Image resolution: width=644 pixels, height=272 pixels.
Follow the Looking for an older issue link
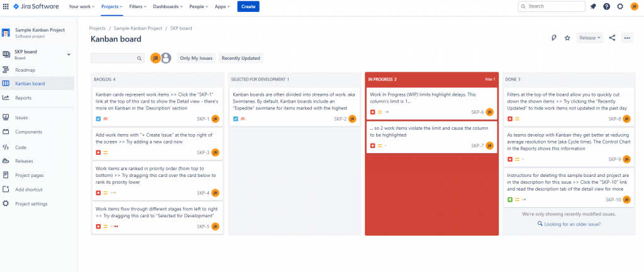tap(569, 224)
